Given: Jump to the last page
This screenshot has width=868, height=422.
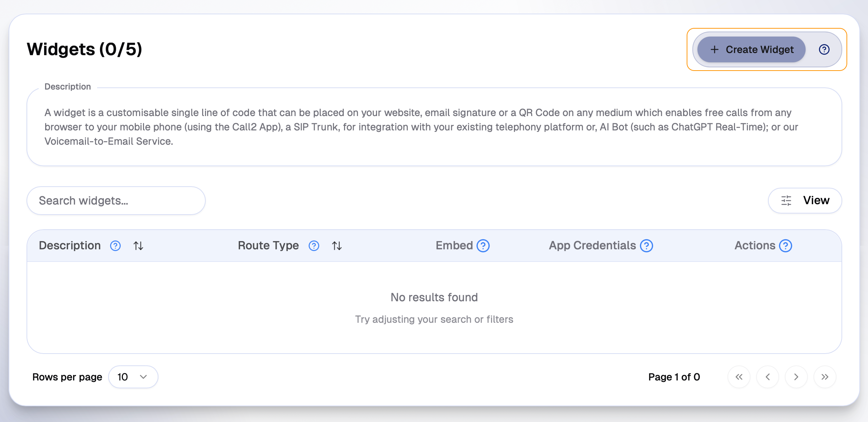Looking at the screenshot, I should [x=825, y=377].
